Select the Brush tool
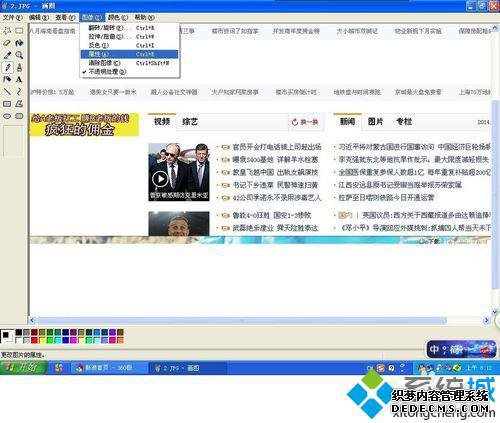The height and width of the screenshot is (423, 500). click(19, 67)
